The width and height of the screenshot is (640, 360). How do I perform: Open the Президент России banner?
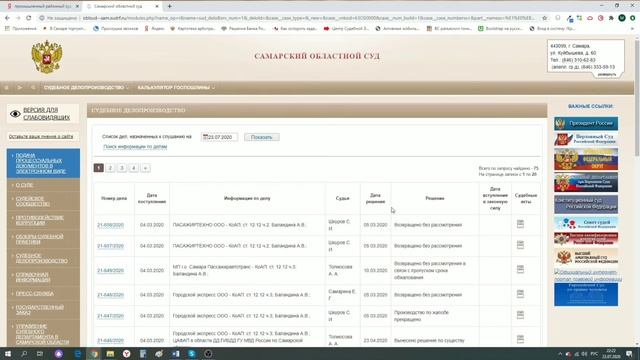[586, 123]
